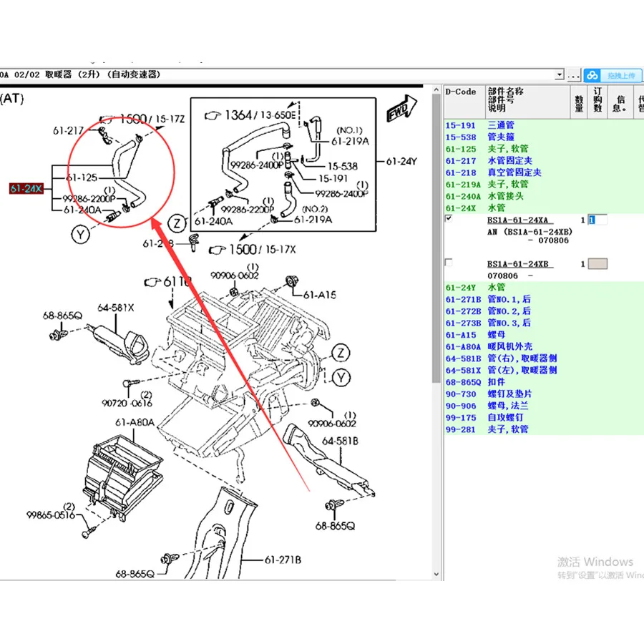Select row 15-538 管夹箍
Image resolution: width=644 pixels, height=644 pixels.
544,137
